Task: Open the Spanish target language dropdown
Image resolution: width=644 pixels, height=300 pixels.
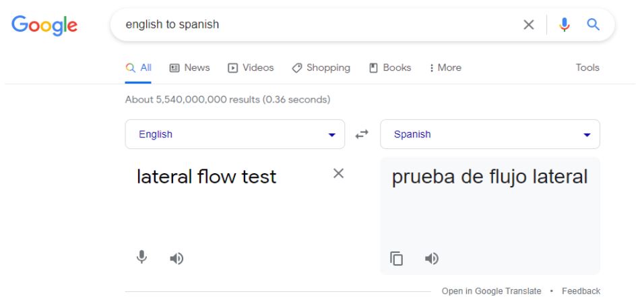Action: click(x=490, y=134)
